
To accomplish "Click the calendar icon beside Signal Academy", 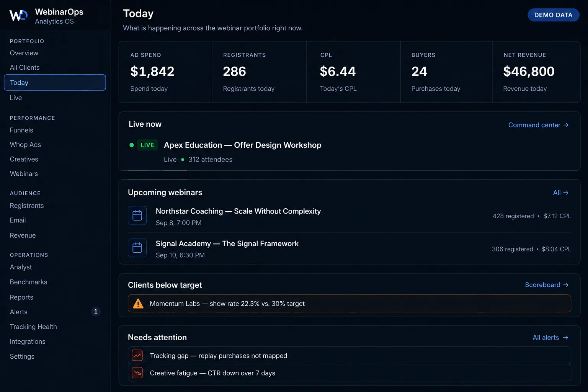I will 137,248.
